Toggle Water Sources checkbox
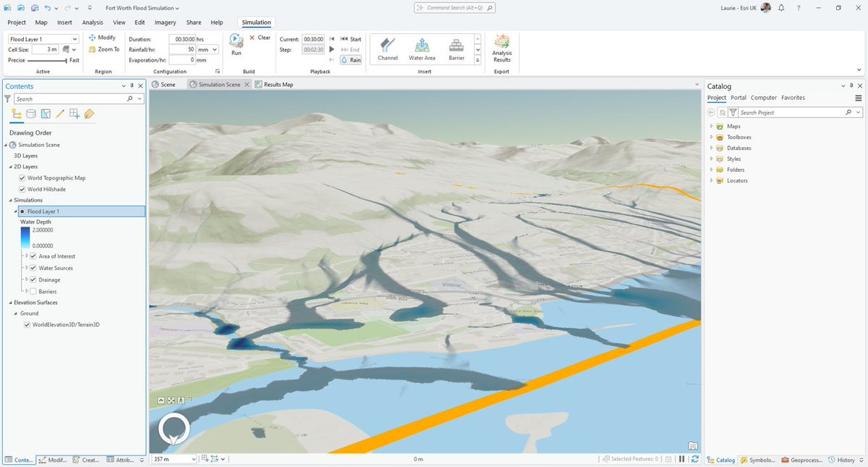This screenshot has width=868, height=467. [x=33, y=268]
